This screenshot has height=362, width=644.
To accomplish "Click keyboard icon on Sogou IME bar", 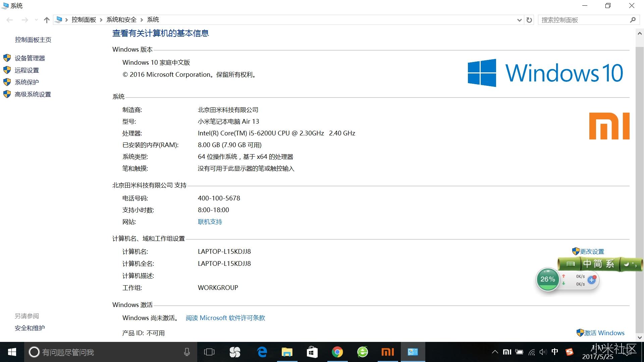I will 571,264.
